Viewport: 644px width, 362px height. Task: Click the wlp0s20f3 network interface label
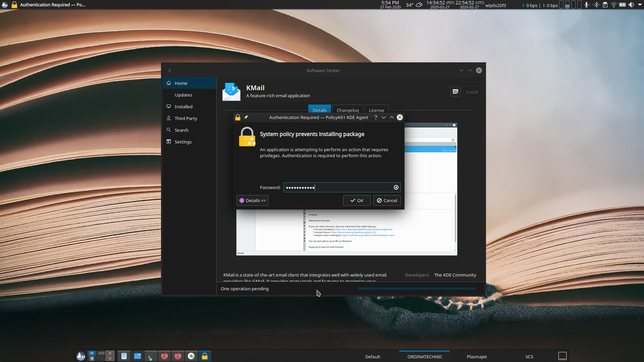tap(496, 5)
